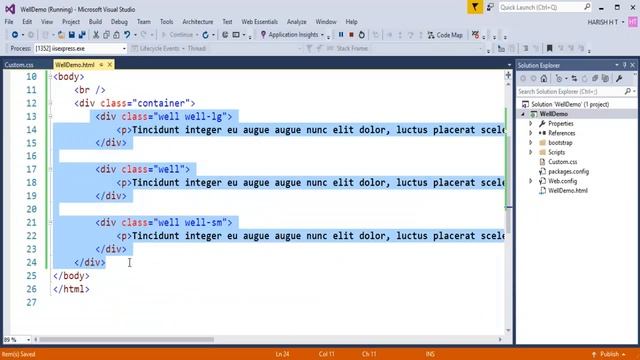Click the editor horizontal scrollbar thumb
The width and height of the screenshot is (640, 360).
click(127, 340)
